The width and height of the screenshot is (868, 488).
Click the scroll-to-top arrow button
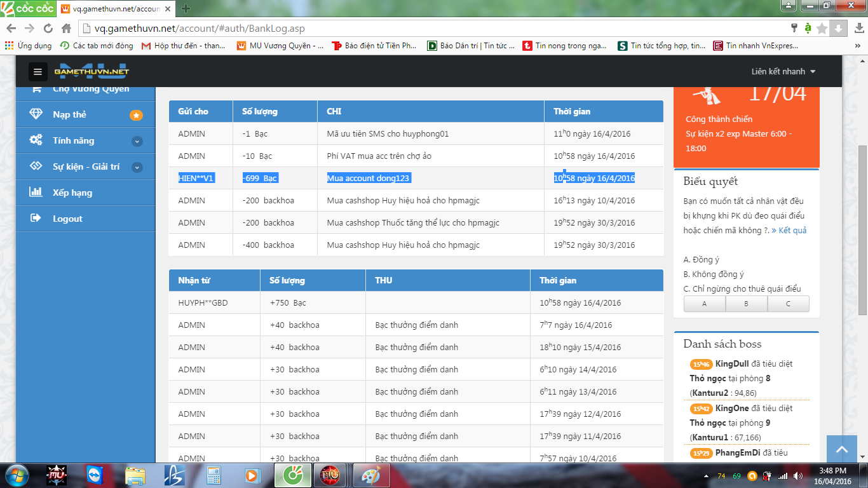point(842,449)
